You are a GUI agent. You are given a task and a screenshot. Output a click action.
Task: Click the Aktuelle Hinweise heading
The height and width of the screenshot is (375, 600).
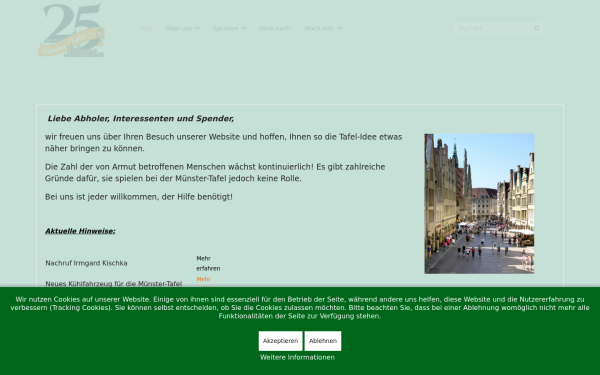click(80, 231)
